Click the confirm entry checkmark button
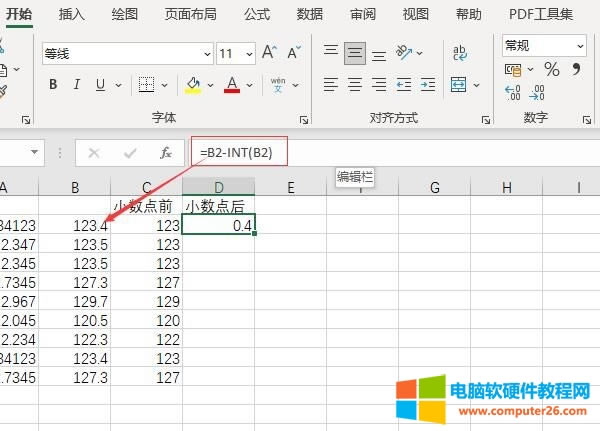The height and width of the screenshot is (431, 600). tap(130, 153)
